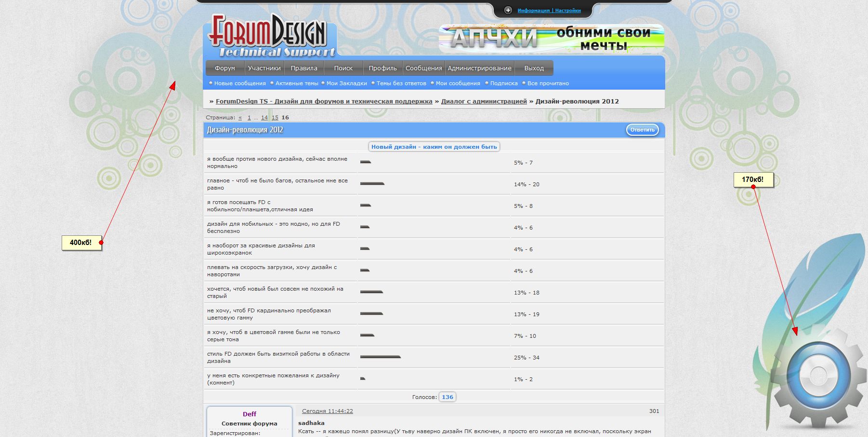Click poll option "хочется, чтоб новый был совсем не похожий"
The height and width of the screenshot is (437, 868).
275,293
